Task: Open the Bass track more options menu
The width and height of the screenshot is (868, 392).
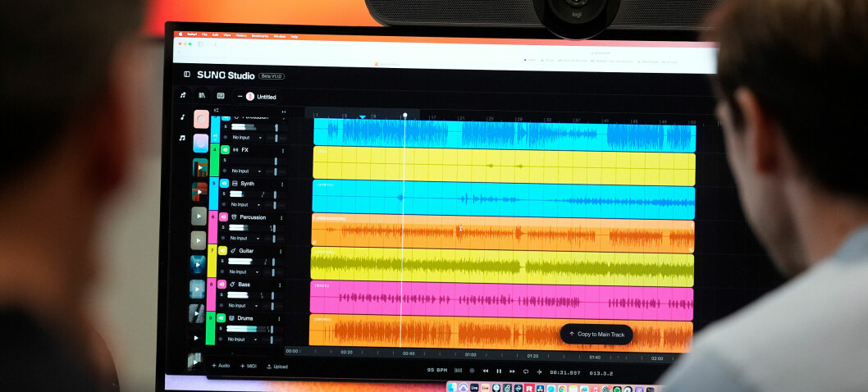Action: click(x=280, y=285)
